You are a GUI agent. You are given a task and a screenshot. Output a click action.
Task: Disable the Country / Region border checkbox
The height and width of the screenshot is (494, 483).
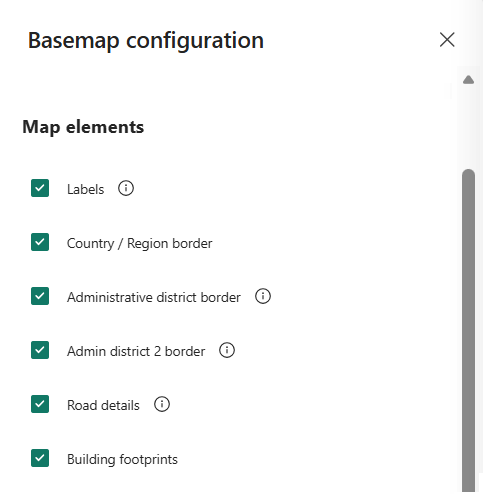40,242
